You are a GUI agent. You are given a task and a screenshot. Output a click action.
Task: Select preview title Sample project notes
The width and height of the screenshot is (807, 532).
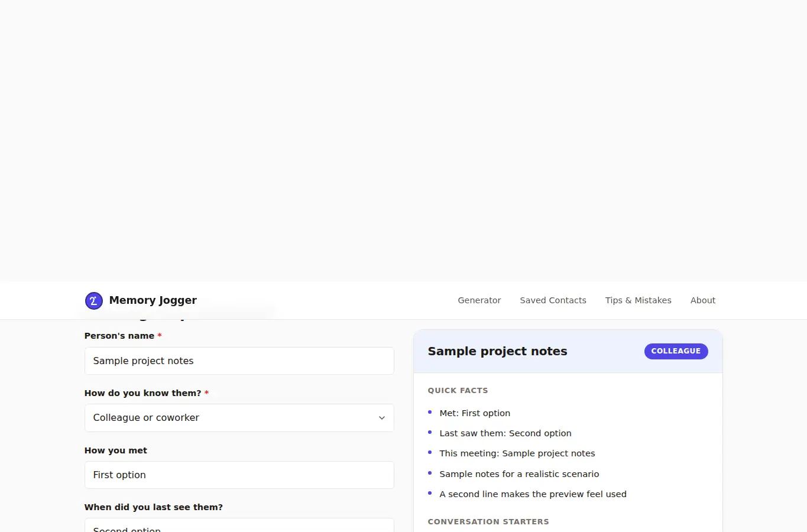tap(497, 351)
